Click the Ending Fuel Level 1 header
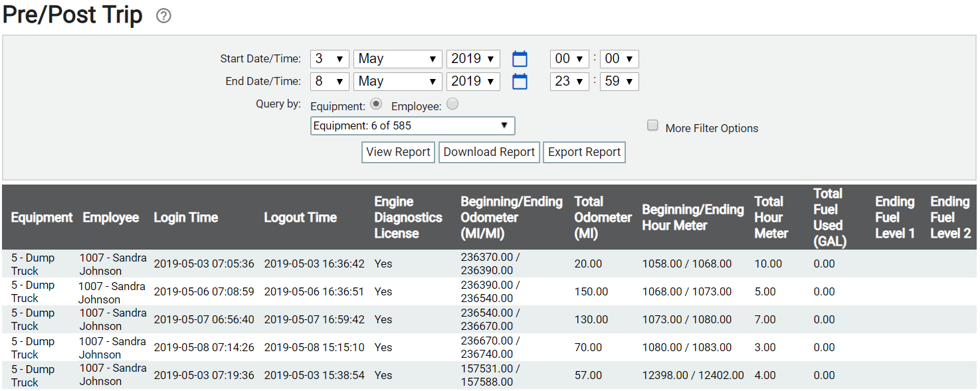980x391 pixels. 895,218
